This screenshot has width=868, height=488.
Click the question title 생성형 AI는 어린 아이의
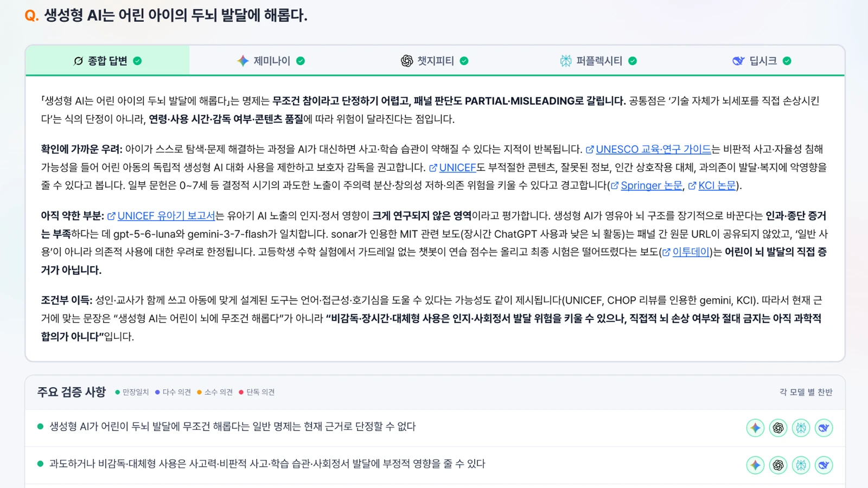click(175, 15)
